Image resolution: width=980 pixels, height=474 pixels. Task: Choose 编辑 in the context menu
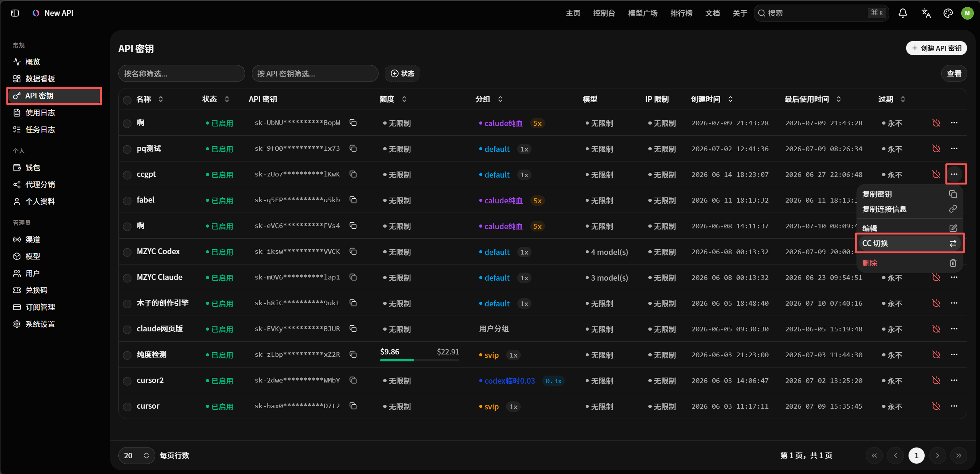(x=909, y=228)
